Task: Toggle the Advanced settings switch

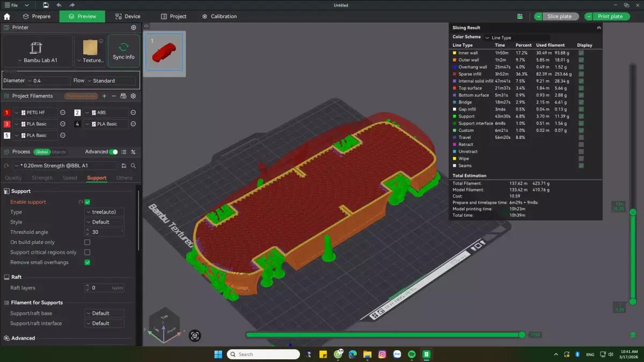Action: click(113, 152)
